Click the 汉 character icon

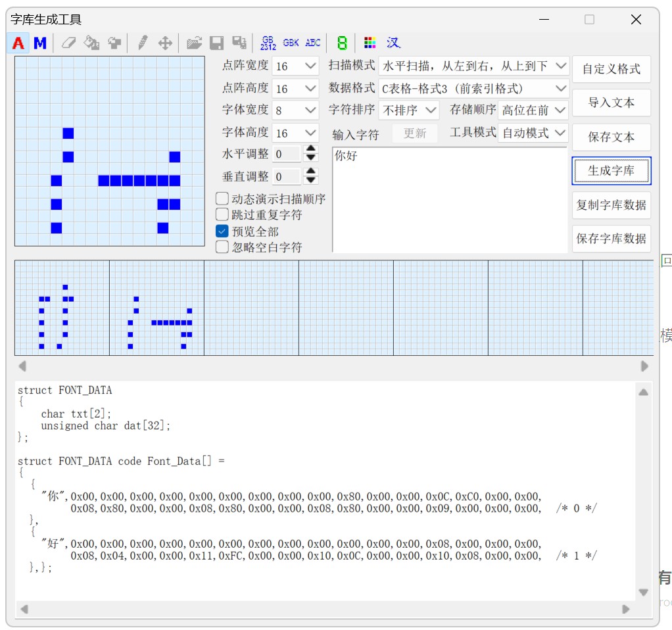tap(393, 43)
